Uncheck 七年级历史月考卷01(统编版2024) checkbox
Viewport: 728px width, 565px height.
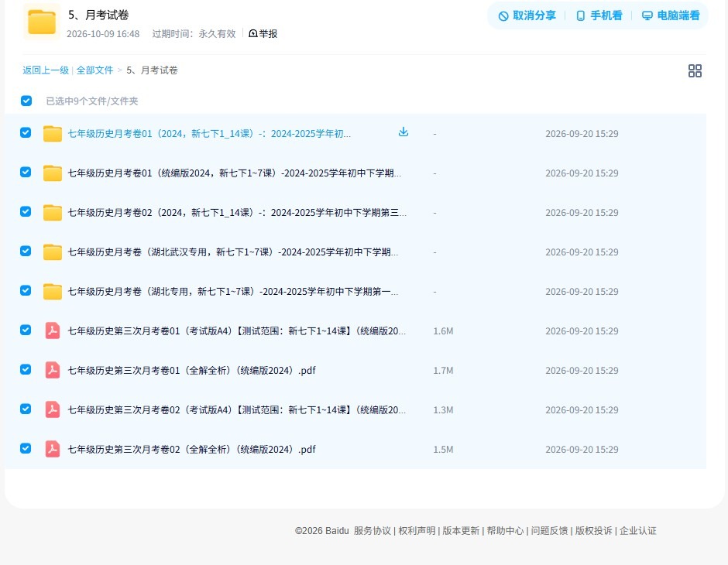(26, 172)
